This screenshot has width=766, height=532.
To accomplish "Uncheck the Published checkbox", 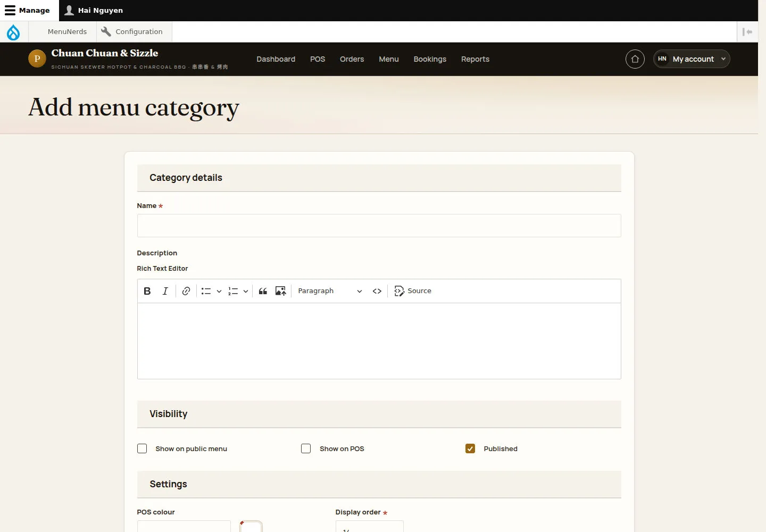I will coord(470,448).
